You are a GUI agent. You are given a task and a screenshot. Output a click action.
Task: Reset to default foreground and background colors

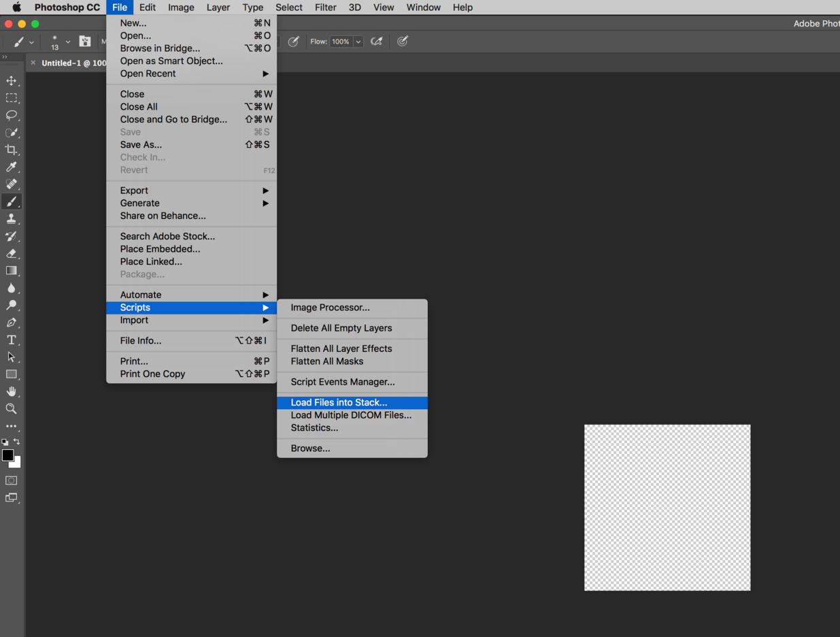tap(5, 442)
